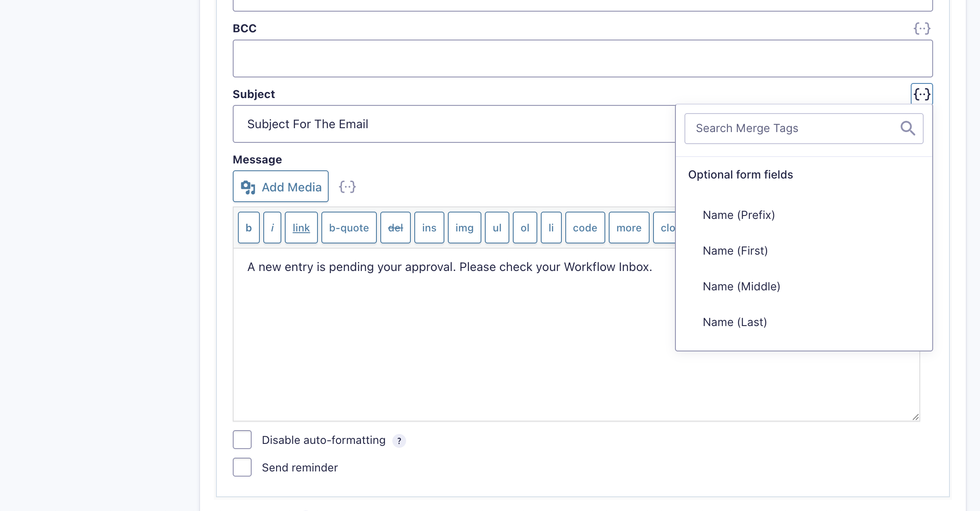Insert a link via link button
Viewport: 980px width, 511px height.
301,228
